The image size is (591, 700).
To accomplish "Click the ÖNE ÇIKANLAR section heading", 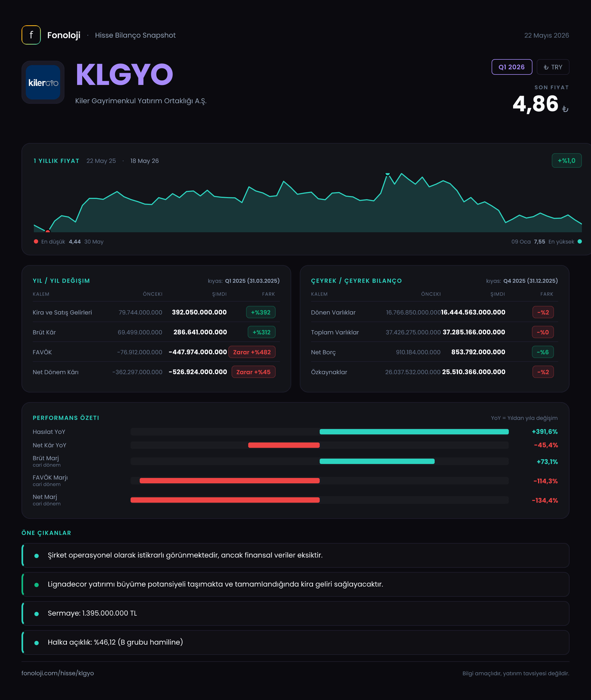I will 46,533.
